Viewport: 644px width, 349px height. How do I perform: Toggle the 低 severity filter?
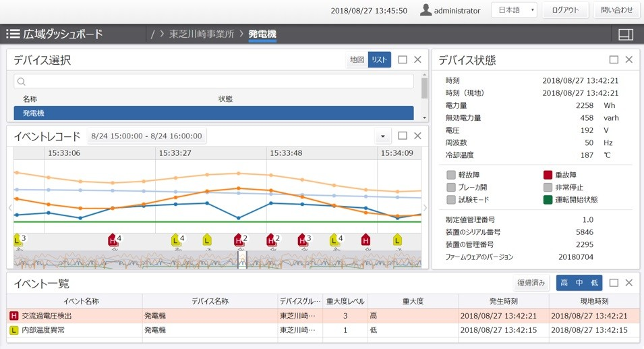pyautogui.click(x=593, y=284)
